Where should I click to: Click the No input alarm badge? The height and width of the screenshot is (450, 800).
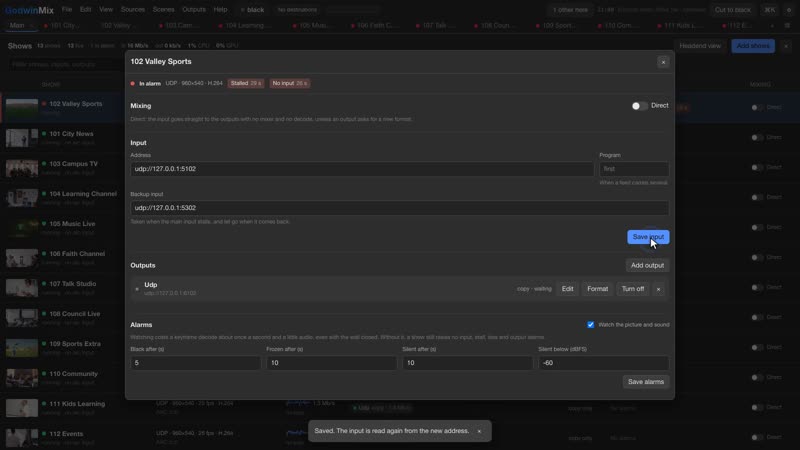pyautogui.click(x=289, y=83)
